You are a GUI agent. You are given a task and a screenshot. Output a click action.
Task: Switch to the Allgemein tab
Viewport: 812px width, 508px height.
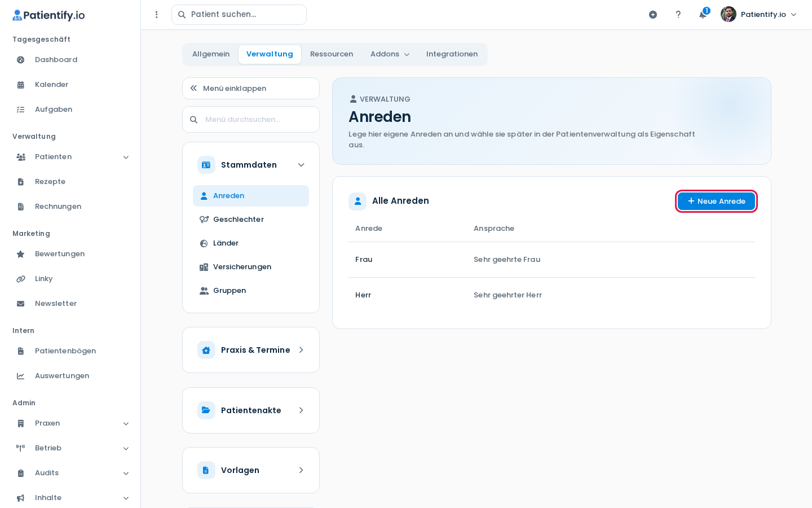point(211,54)
